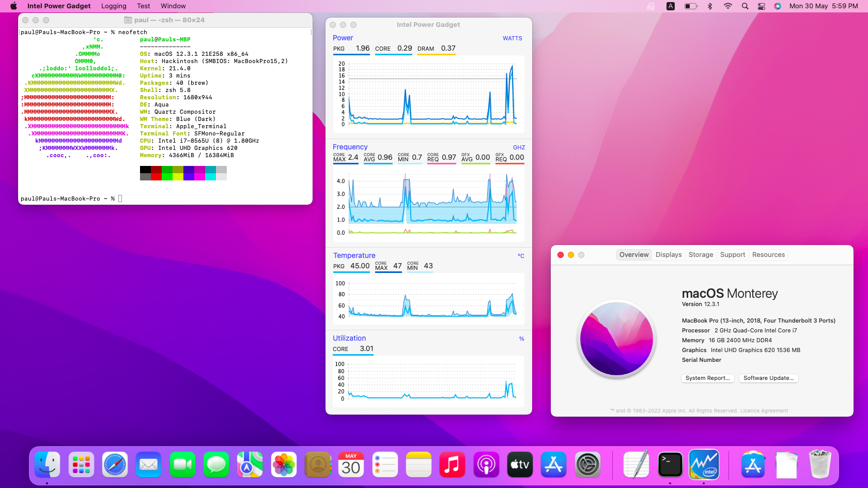
Task: Open Bluetooth status menu
Action: coord(710,6)
